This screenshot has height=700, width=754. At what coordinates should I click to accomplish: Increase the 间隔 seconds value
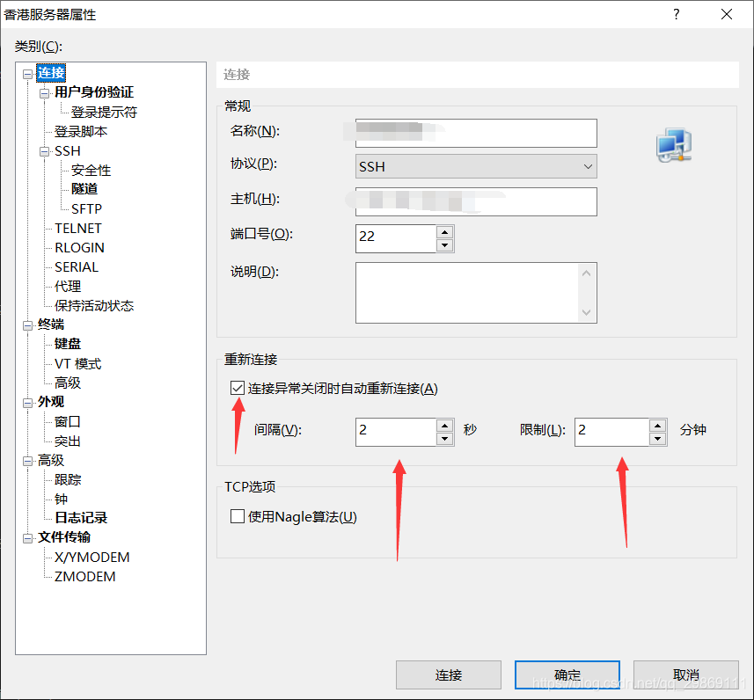click(x=445, y=426)
